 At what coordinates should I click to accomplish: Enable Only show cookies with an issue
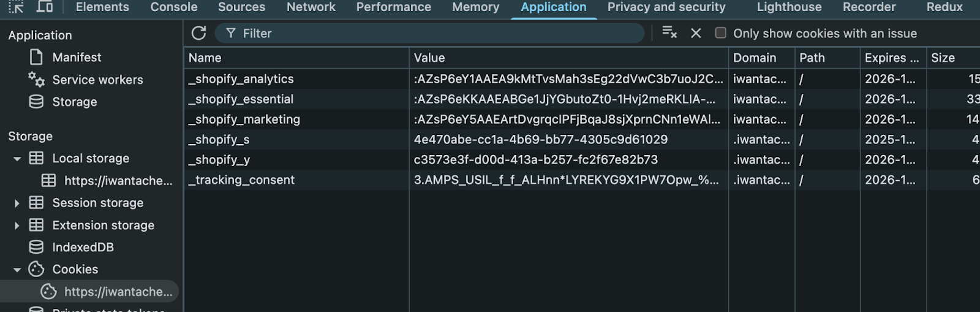click(x=721, y=33)
